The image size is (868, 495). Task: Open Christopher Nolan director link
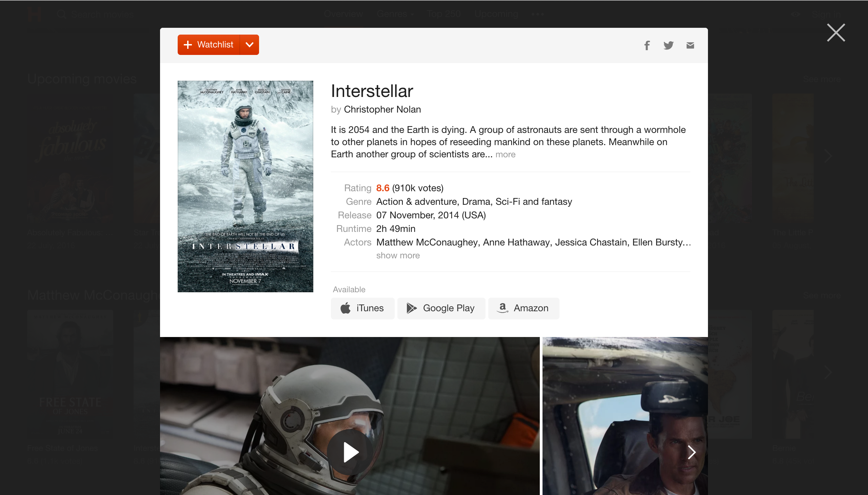(x=382, y=110)
